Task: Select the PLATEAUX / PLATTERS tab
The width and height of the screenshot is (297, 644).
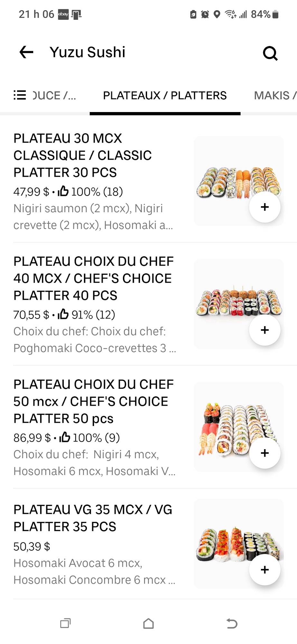Action: tap(165, 95)
